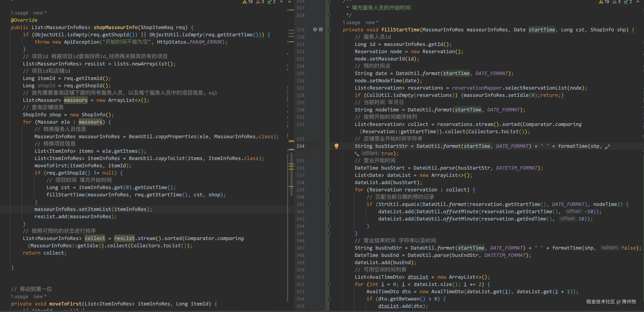Click the 'new *' author hint above moveToFirst
644x312 pixels.
coord(40,296)
